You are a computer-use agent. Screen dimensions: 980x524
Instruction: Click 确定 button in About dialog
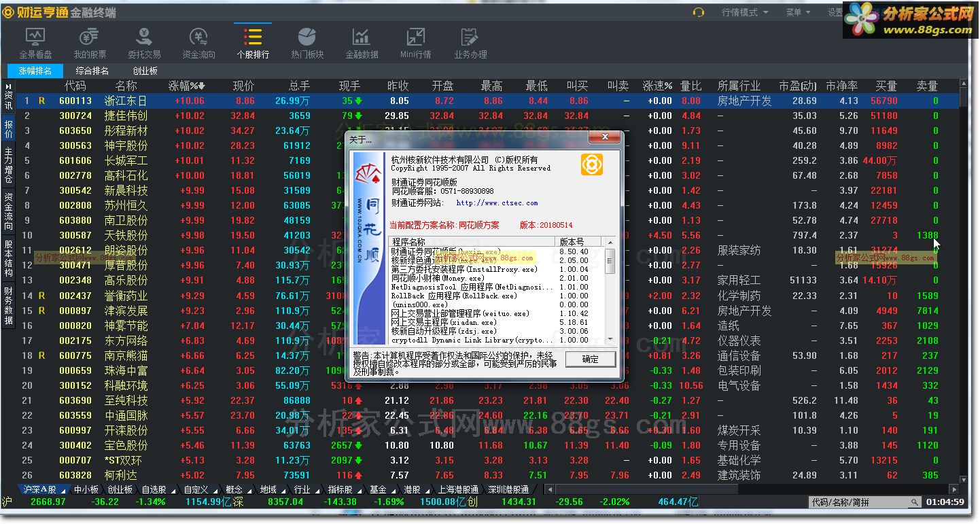coord(591,359)
